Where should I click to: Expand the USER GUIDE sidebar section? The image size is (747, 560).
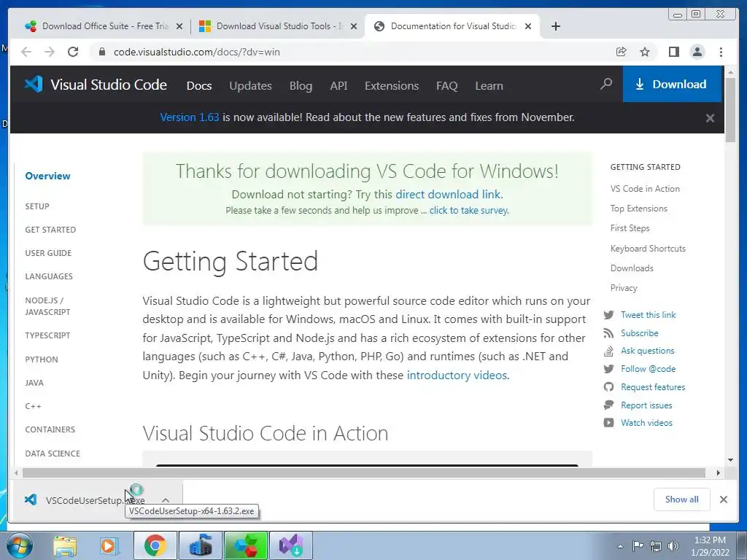pyautogui.click(x=48, y=253)
